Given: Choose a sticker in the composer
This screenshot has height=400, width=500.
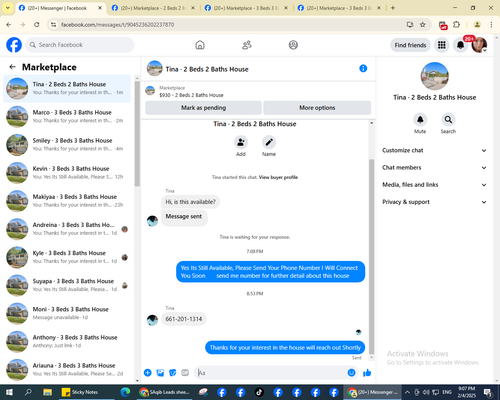Looking at the screenshot, I should coord(173,373).
